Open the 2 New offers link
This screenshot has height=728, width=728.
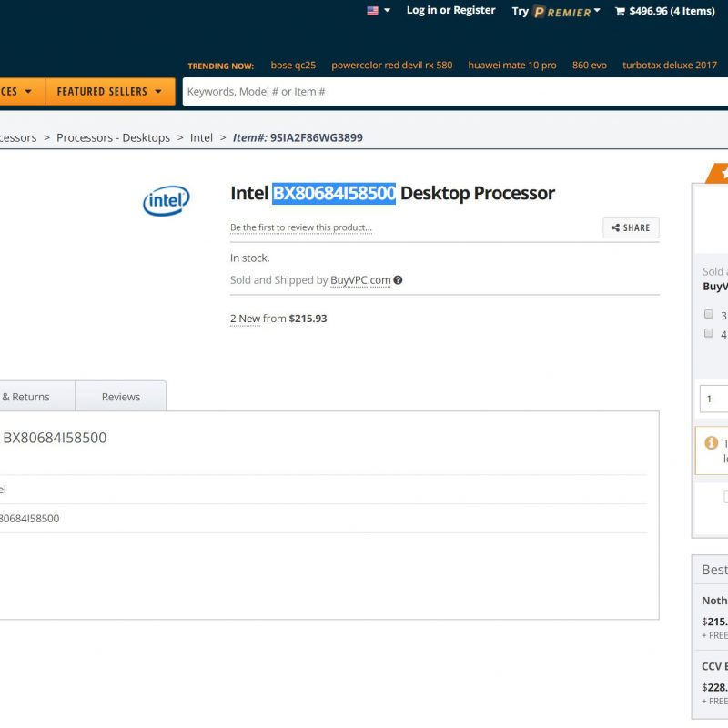245,318
